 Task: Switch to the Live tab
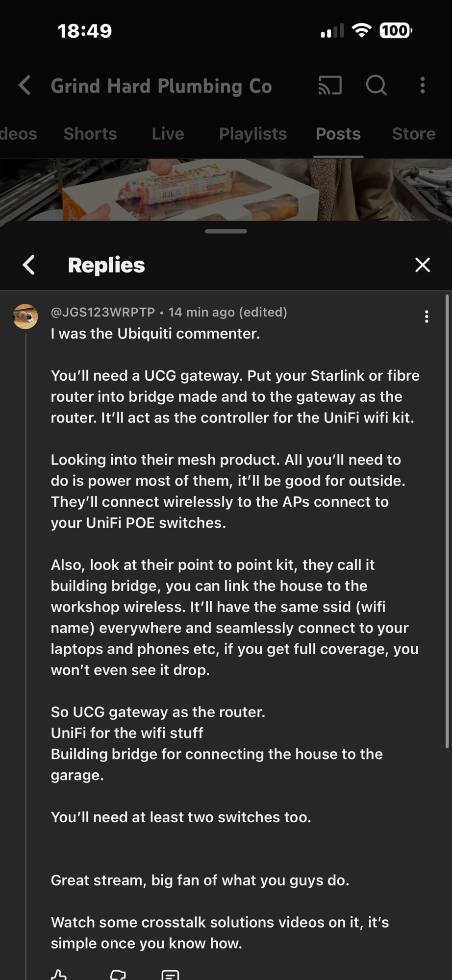168,134
